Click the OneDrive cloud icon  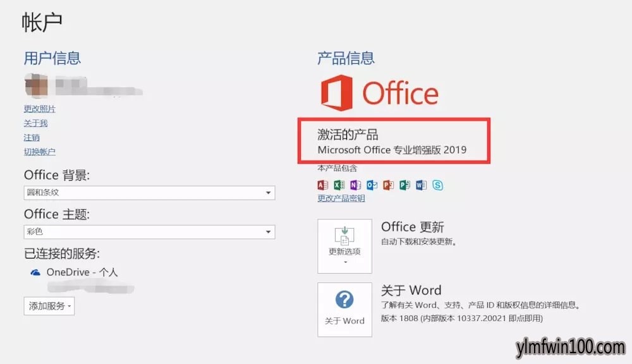(x=35, y=272)
